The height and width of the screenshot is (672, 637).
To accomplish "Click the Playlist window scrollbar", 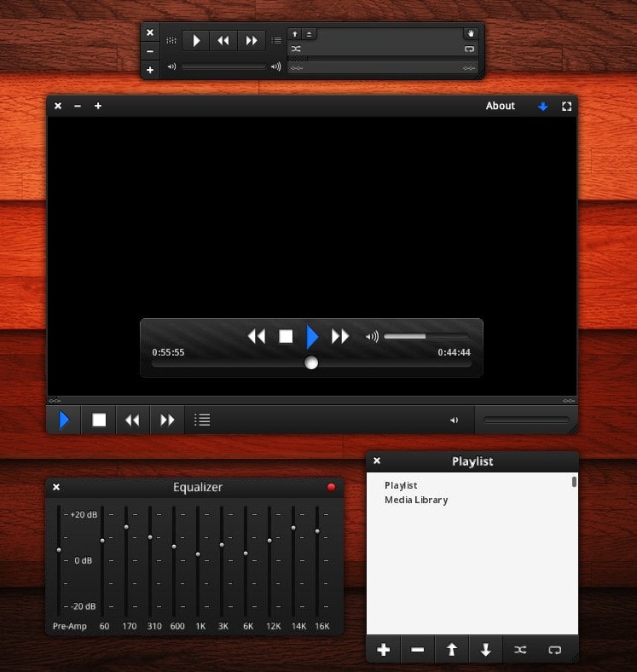I will click(574, 482).
